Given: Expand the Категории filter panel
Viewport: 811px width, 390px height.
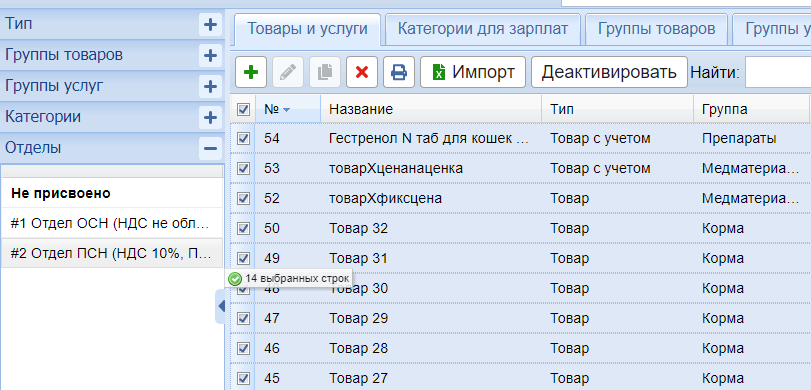Looking at the screenshot, I should point(210,117).
